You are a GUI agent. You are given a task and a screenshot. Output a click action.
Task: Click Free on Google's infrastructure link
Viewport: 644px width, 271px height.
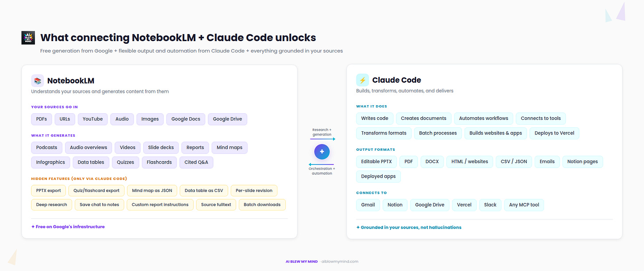68,226
